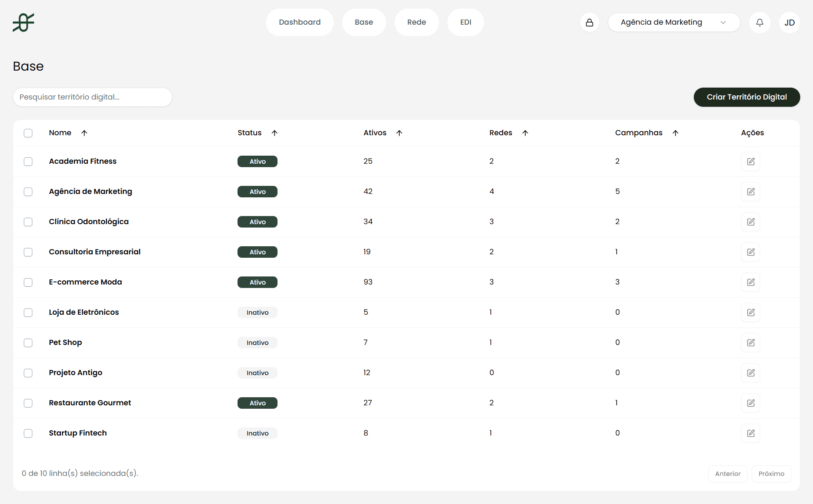Select the padlock icon near the top bar
813x504 pixels.
click(590, 22)
